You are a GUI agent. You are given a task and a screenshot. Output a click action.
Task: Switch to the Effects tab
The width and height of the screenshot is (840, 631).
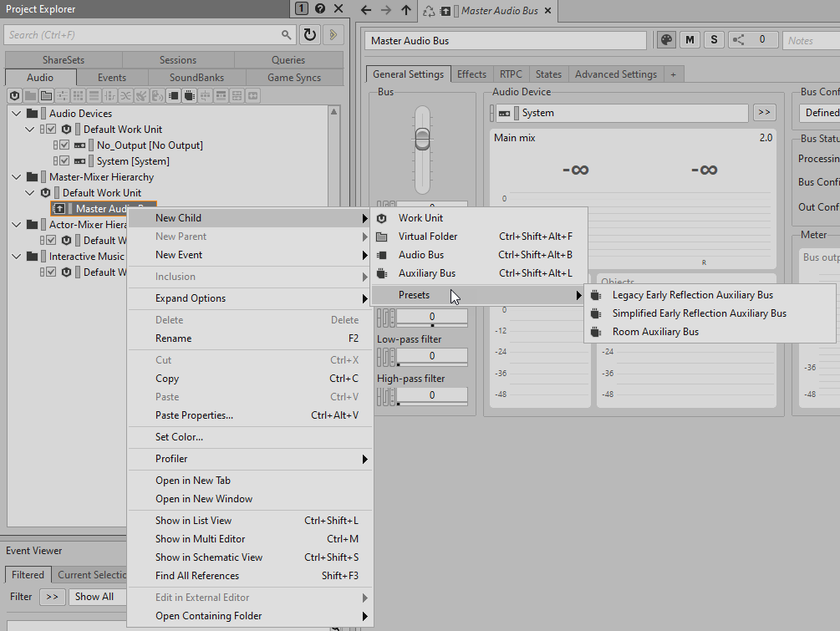point(471,74)
